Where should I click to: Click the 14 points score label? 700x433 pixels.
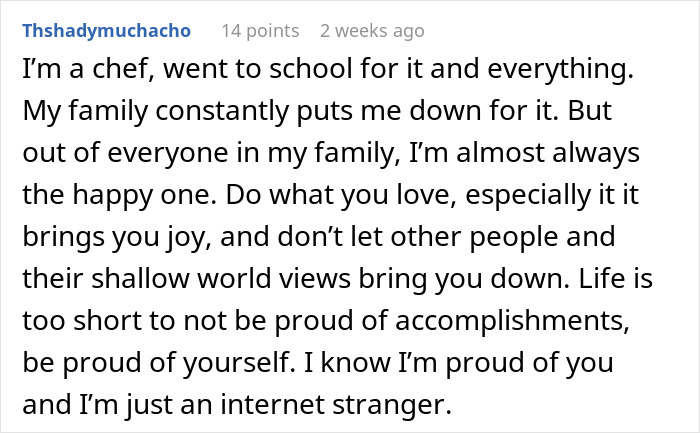(260, 31)
